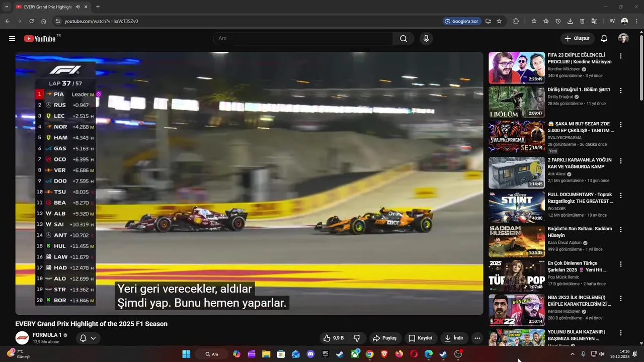This screenshot has width=644, height=362.
Task: Download video with İndir button
Action: (453, 338)
